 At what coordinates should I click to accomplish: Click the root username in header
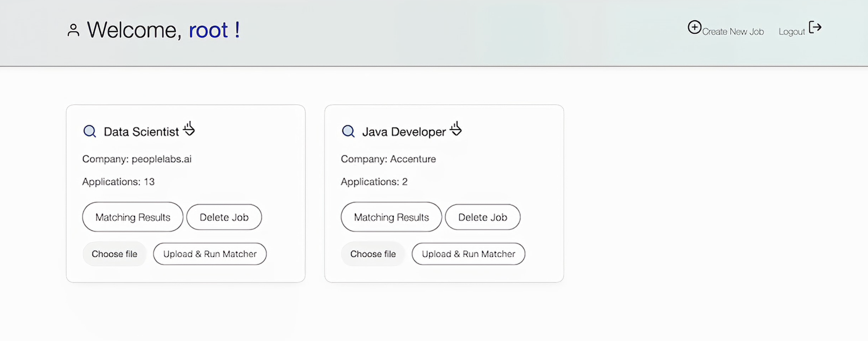pos(208,30)
